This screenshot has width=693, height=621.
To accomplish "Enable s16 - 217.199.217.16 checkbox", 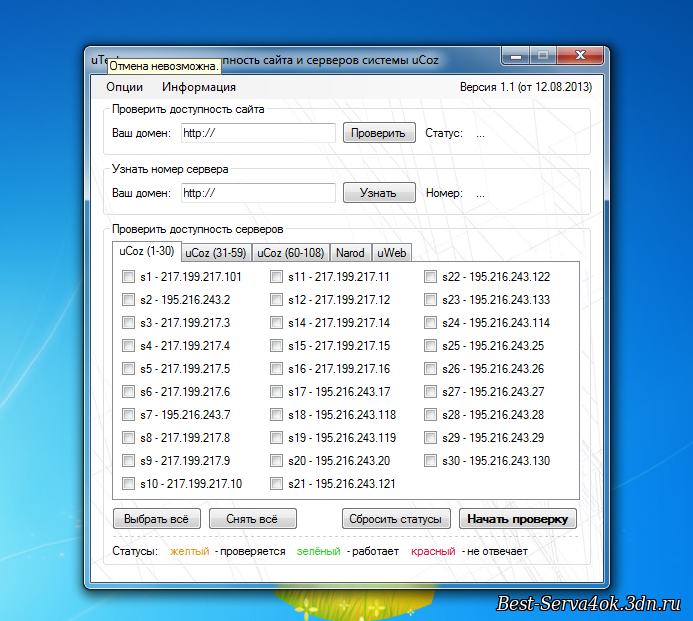I will point(276,369).
